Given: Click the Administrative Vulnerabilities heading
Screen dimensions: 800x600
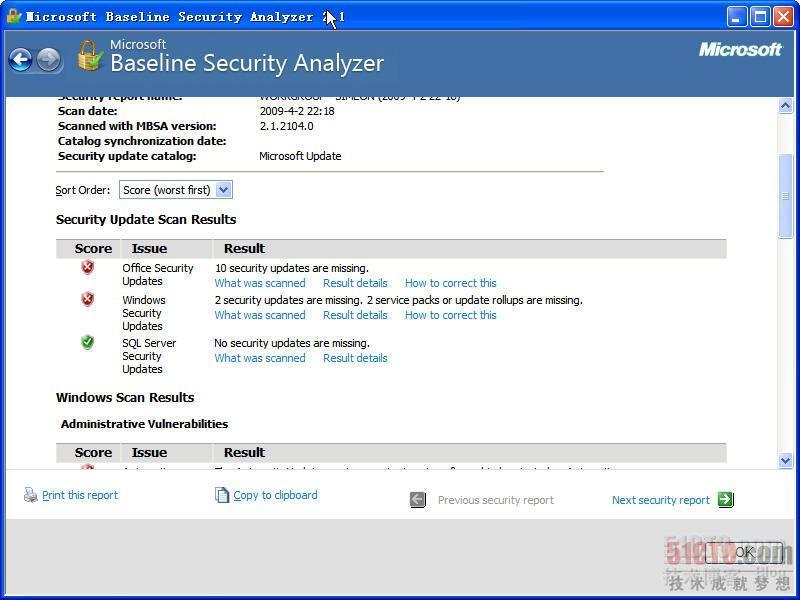Looking at the screenshot, I should coord(144,424).
